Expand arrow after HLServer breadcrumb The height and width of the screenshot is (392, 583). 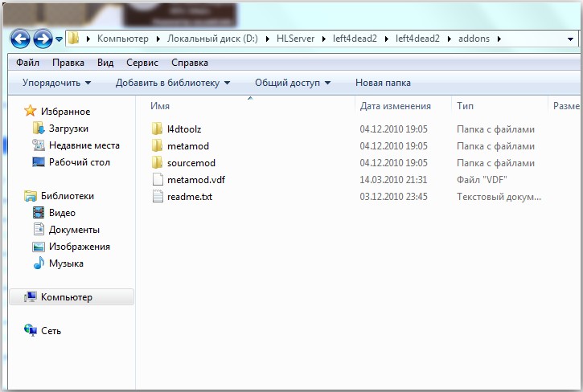click(324, 39)
